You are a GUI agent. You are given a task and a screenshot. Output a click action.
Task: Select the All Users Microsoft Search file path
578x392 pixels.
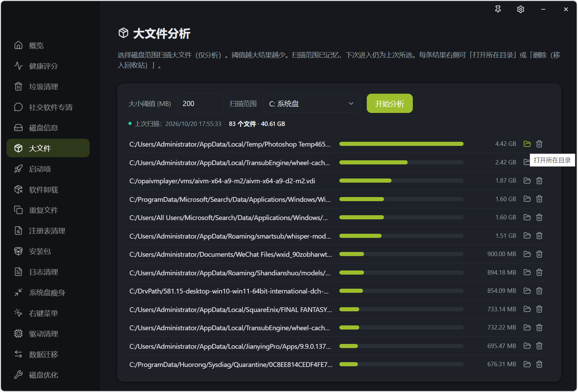pos(228,218)
